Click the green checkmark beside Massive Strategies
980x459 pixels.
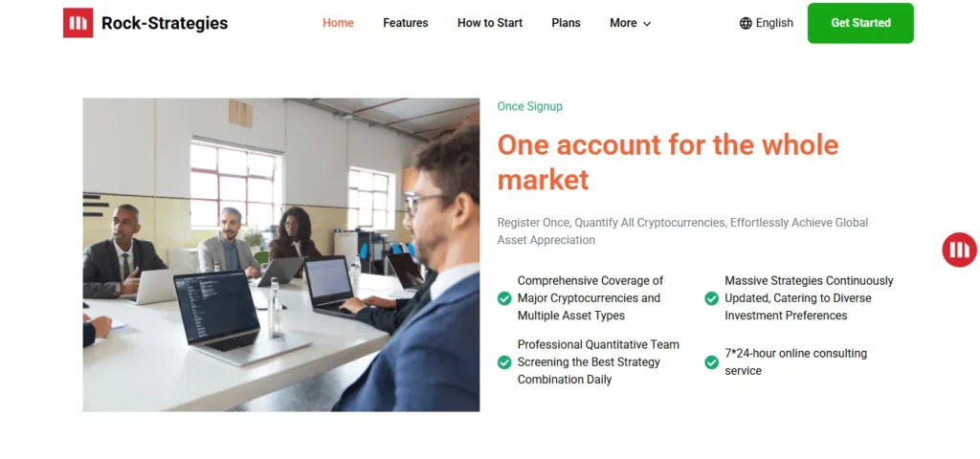[711, 298]
